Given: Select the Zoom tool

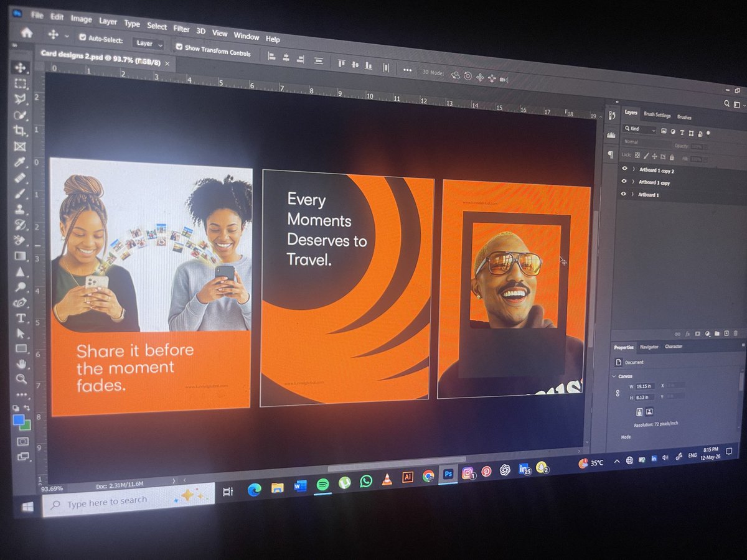Looking at the screenshot, I should (21, 378).
